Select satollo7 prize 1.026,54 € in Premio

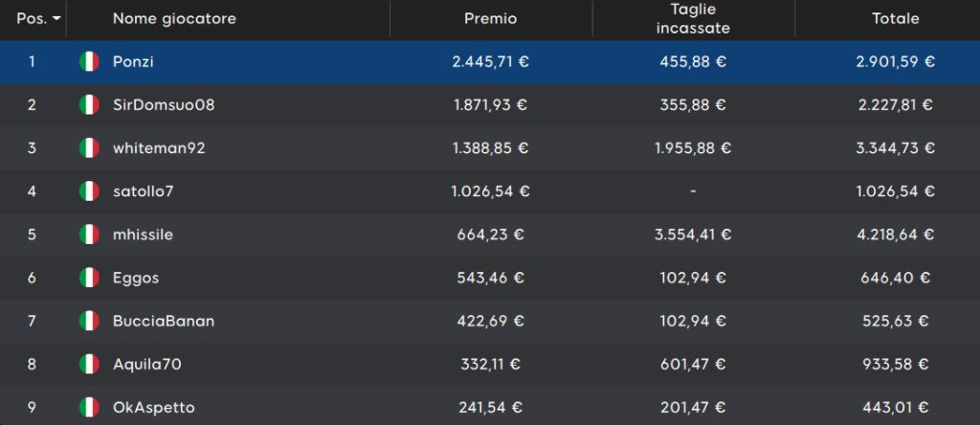pyautogui.click(x=491, y=191)
